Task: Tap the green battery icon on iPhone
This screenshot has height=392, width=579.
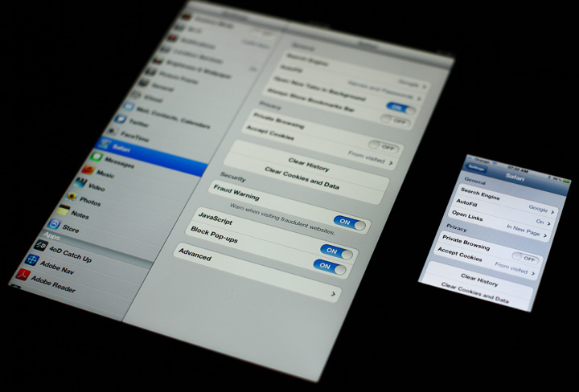Action: coord(566,181)
